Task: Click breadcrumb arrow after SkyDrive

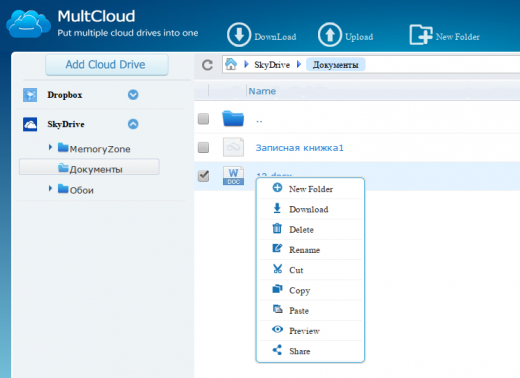Action: [299, 64]
